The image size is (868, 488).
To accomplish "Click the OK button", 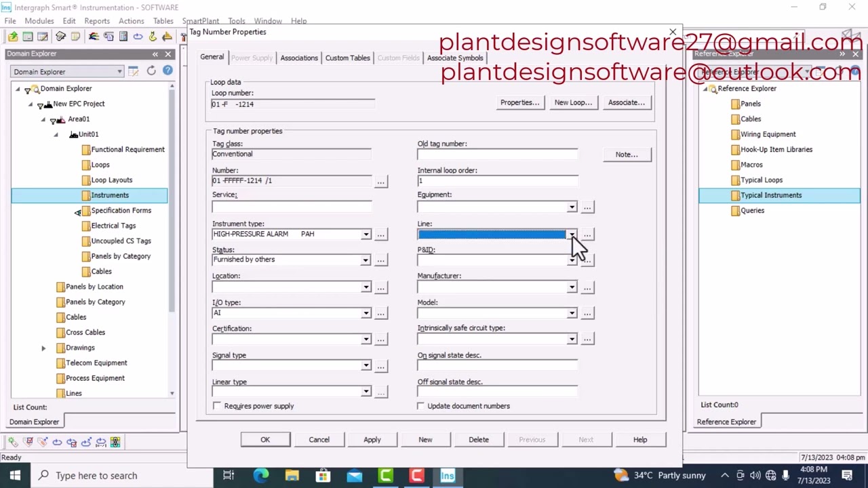I will point(265,439).
